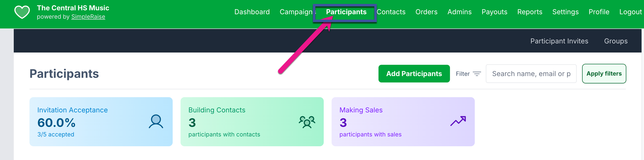Open Settings in the top navigation

tap(565, 12)
